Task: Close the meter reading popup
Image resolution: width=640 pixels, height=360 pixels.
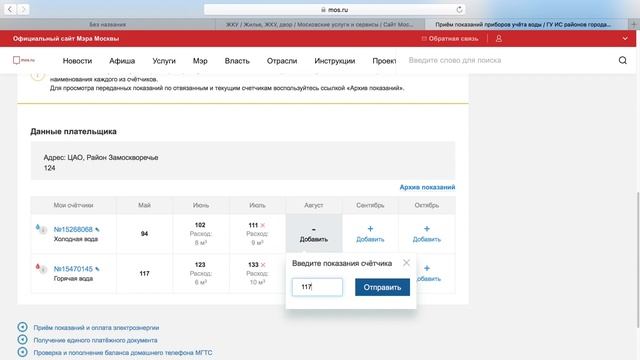Action: pos(406,263)
